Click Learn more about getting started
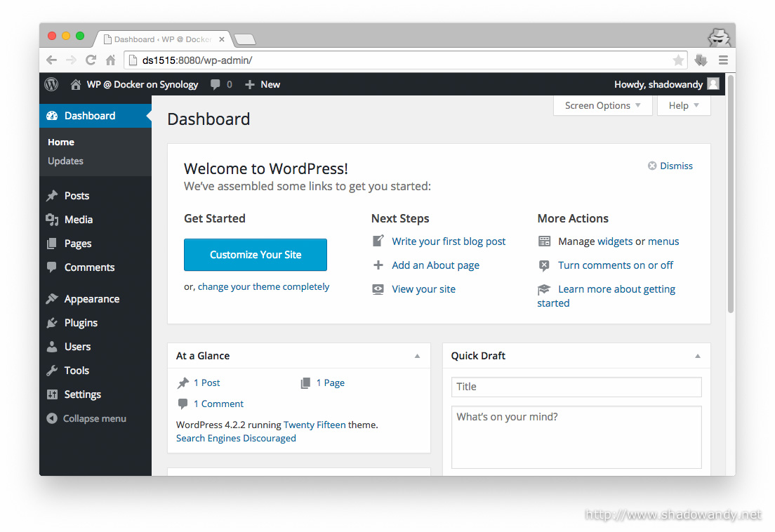The width and height of the screenshot is (775, 532). click(x=616, y=289)
